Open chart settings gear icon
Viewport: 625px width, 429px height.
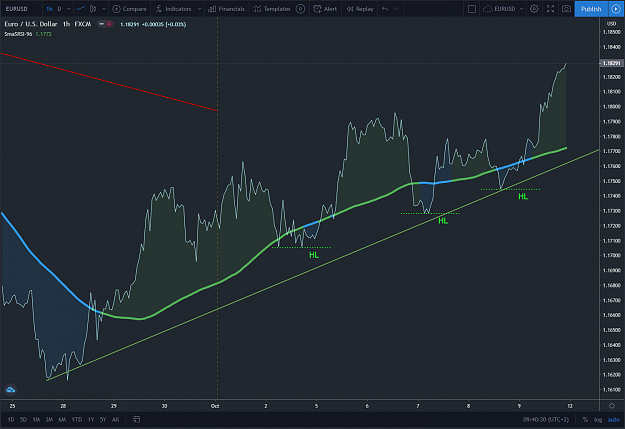point(534,8)
